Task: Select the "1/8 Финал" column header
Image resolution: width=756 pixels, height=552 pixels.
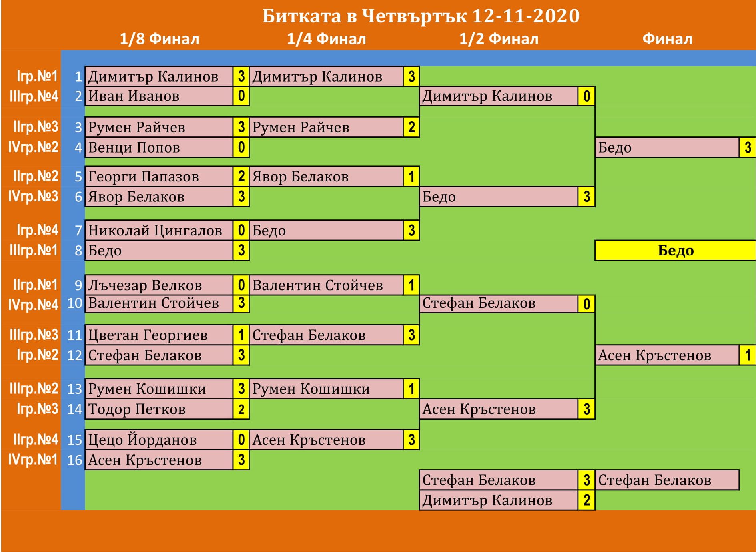Action: click(159, 39)
